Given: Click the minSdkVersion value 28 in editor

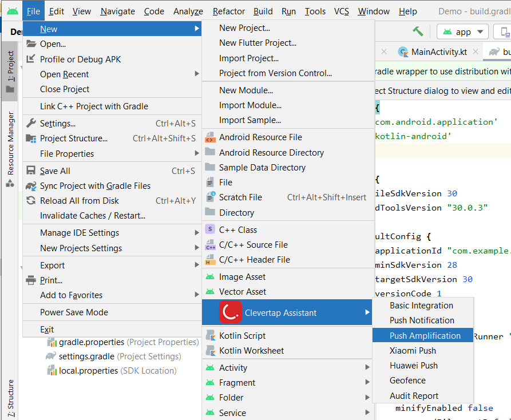Looking at the screenshot, I should [x=452, y=265].
